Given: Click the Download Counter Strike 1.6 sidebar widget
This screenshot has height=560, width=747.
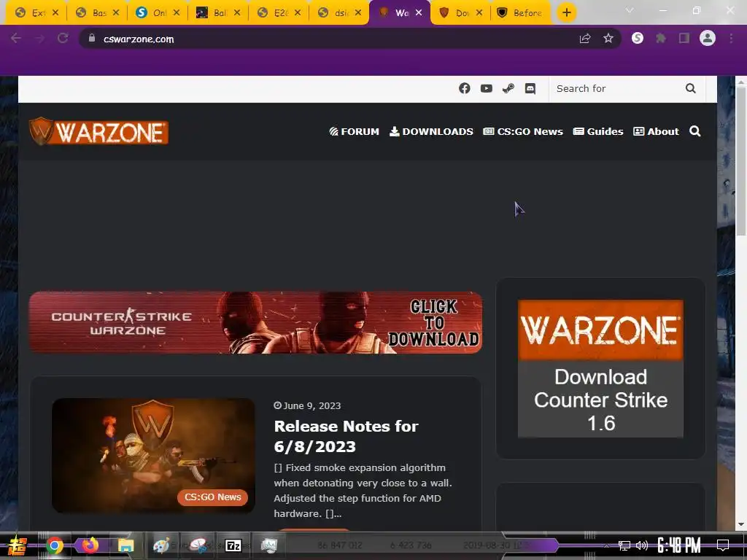Looking at the screenshot, I should [600, 368].
